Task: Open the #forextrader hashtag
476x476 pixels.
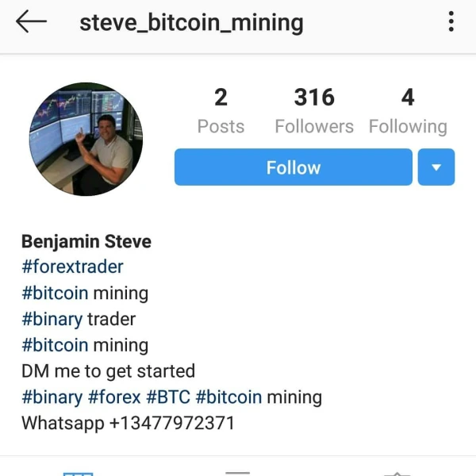Action: pos(72,267)
